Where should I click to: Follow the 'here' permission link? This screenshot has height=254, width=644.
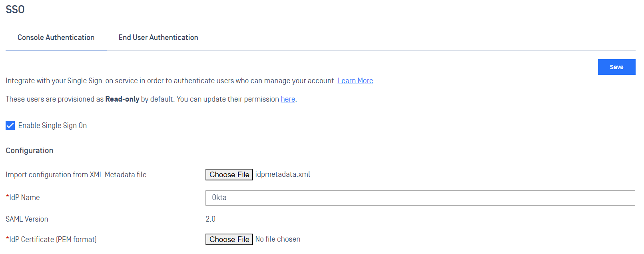point(288,99)
